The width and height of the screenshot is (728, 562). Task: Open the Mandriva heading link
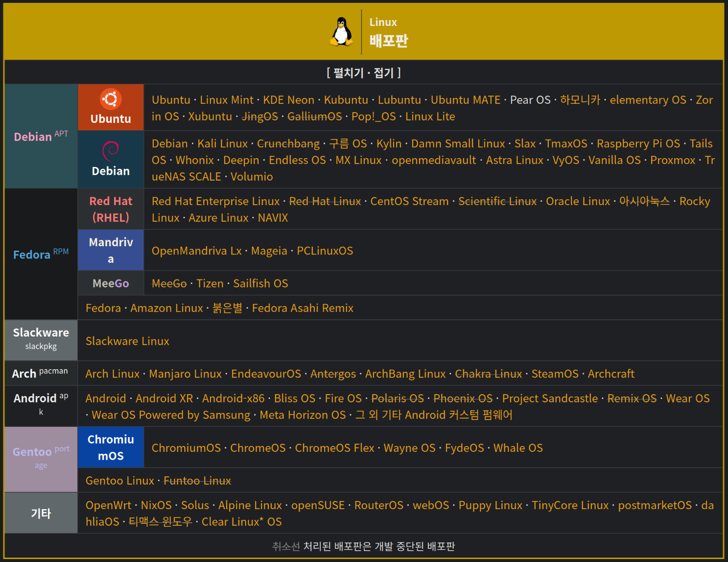111,250
